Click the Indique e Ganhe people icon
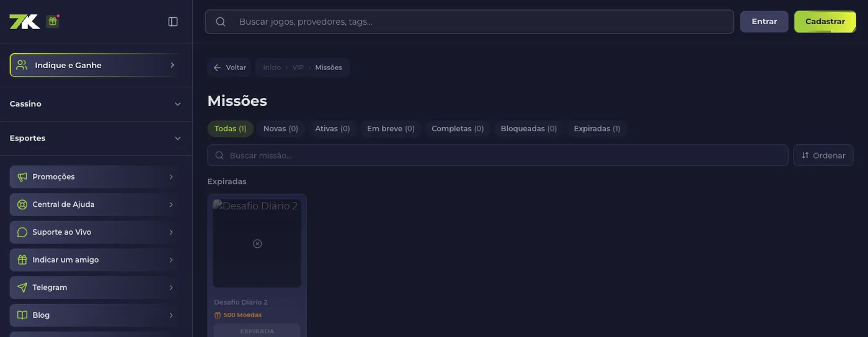Screen dimensions: 868x337 point(22,65)
